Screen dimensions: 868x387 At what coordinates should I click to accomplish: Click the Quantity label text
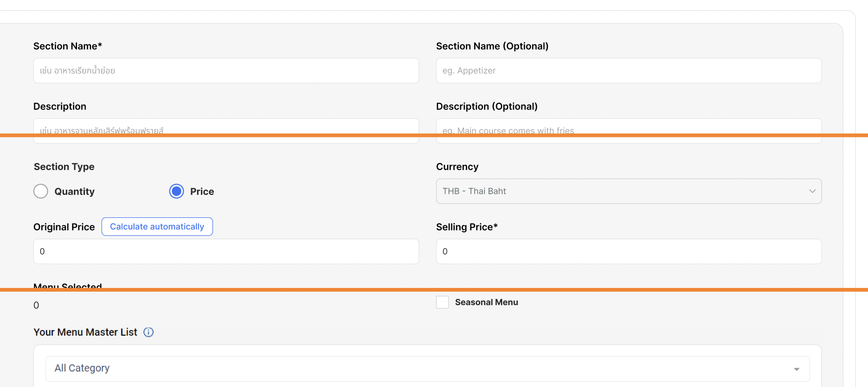point(74,192)
